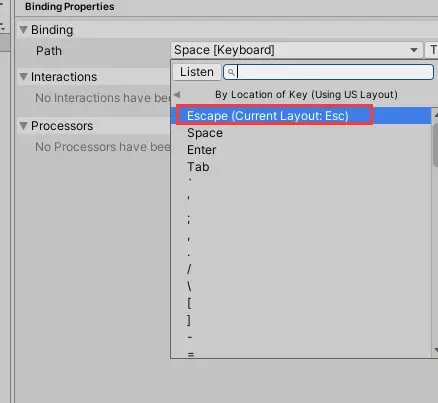The width and height of the screenshot is (438, 403).
Task: Choose the Enter key entry
Action: click(x=201, y=150)
